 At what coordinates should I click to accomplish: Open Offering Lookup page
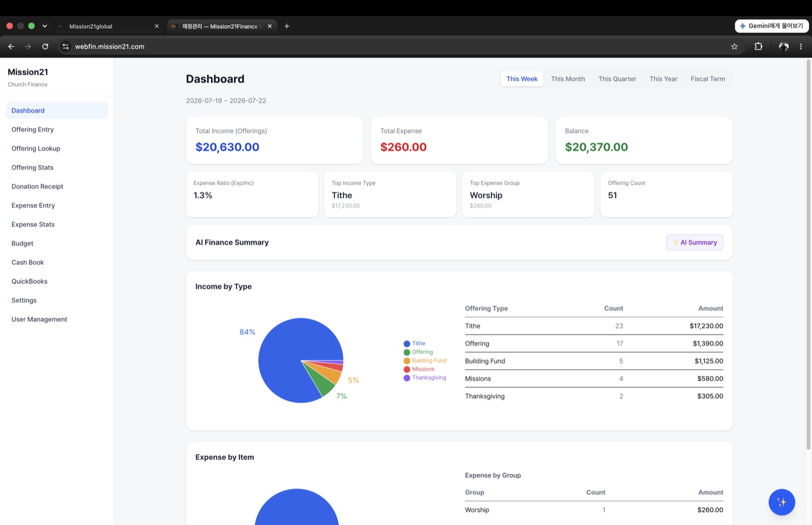[x=57, y=149]
